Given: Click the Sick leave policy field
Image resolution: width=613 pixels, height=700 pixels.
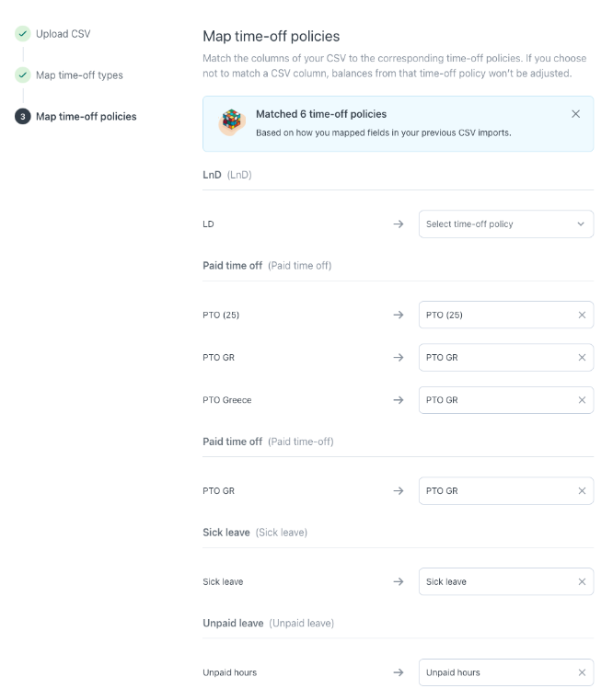Looking at the screenshot, I should pyautogui.click(x=505, y=581).
